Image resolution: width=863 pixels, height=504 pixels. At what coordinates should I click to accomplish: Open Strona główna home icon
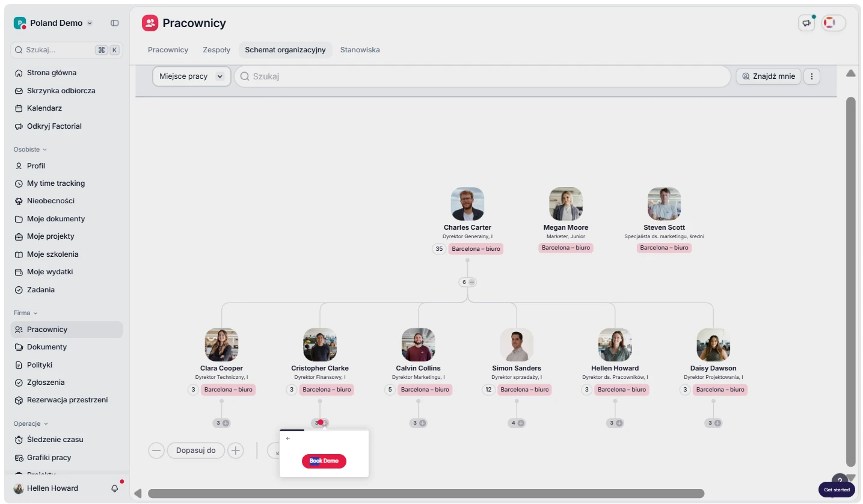pyautogui.click(x=19, y=73)
